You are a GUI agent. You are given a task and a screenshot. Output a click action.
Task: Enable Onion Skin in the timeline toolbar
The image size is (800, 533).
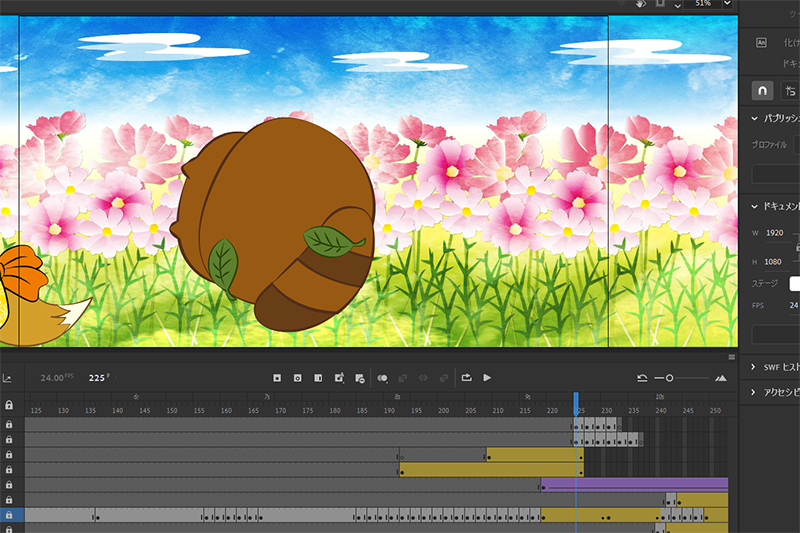coord(382,378)
